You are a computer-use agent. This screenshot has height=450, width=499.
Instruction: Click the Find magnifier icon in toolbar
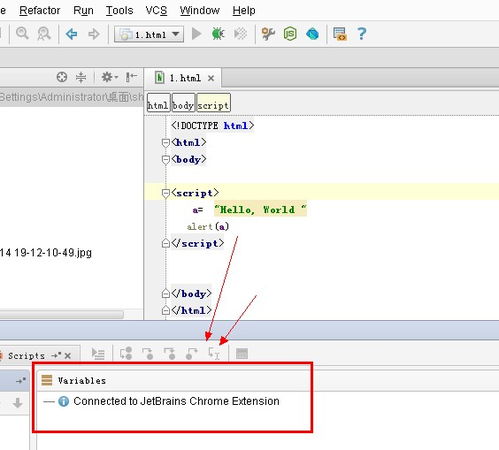coord(22,34)
